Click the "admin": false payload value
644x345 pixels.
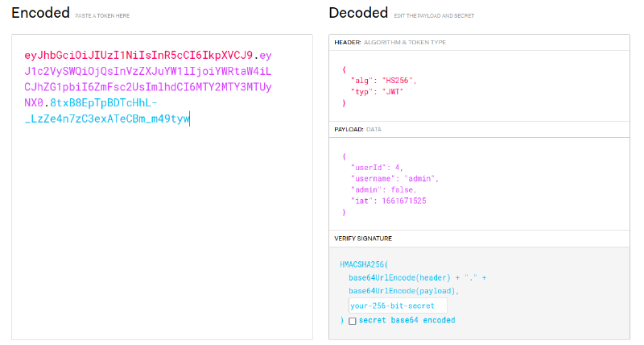click(x=400, y=189)
